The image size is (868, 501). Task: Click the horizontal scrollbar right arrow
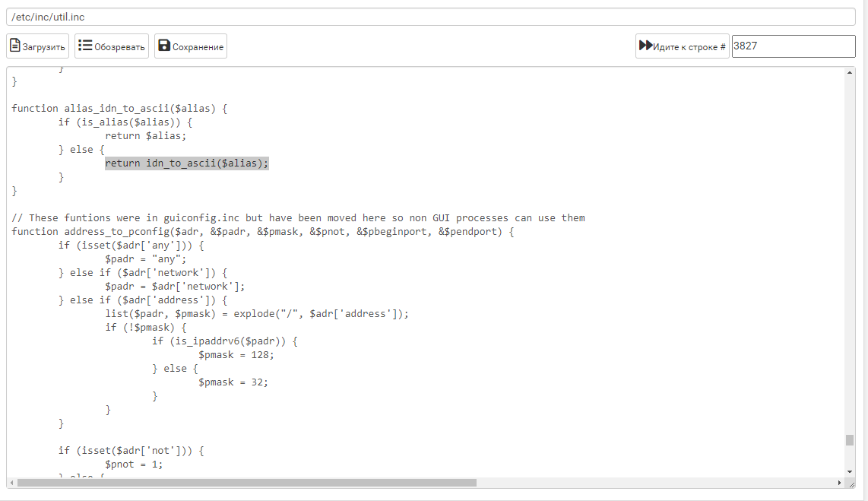pyautogui.click(x=840, y=483)
